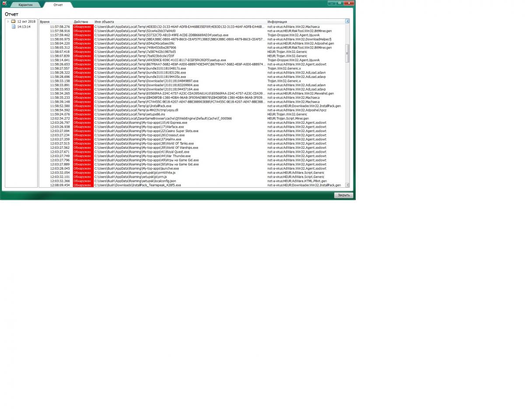Expand the 12 окт 2018 tree node

8,21
